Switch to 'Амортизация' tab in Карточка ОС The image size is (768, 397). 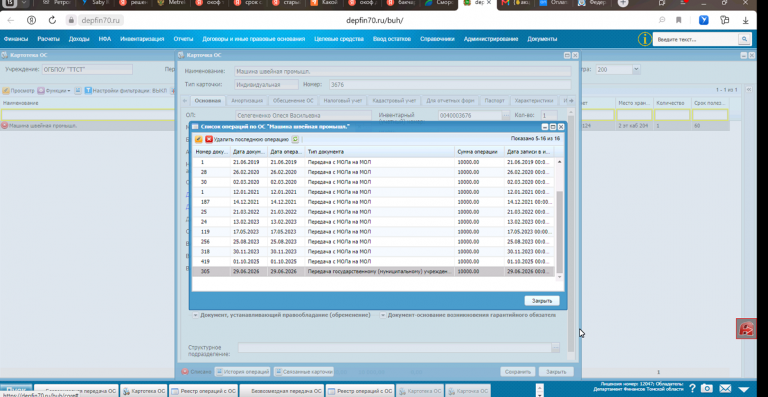(247, 101)
